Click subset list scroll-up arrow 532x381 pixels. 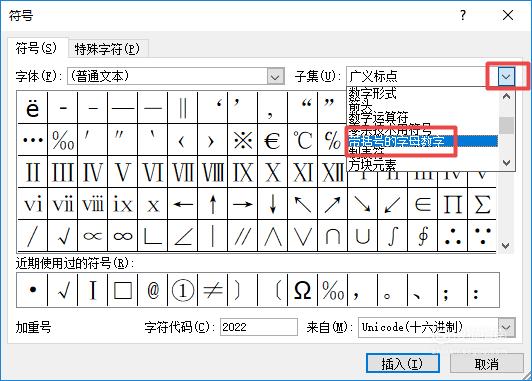(x=506, y=96)
